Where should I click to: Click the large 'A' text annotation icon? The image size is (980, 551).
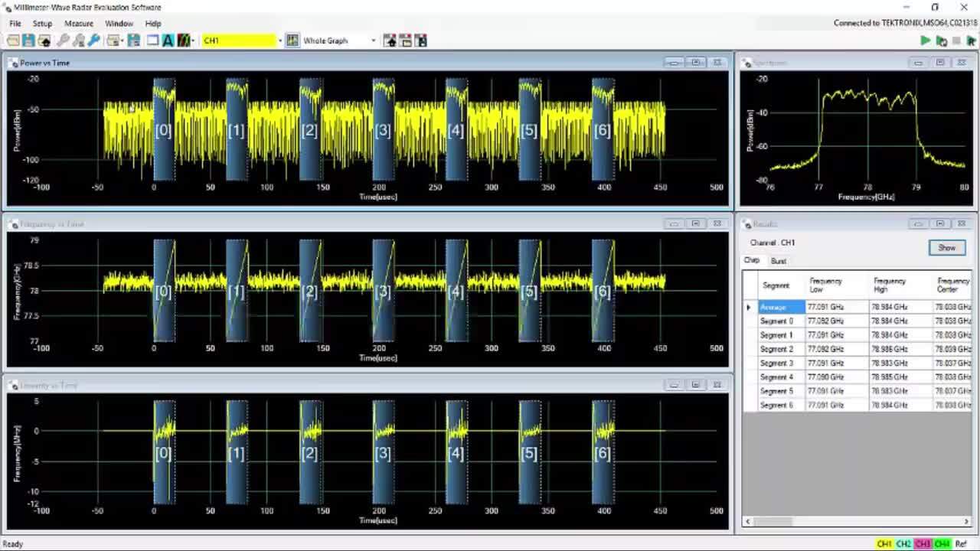[x=168, y=41]
